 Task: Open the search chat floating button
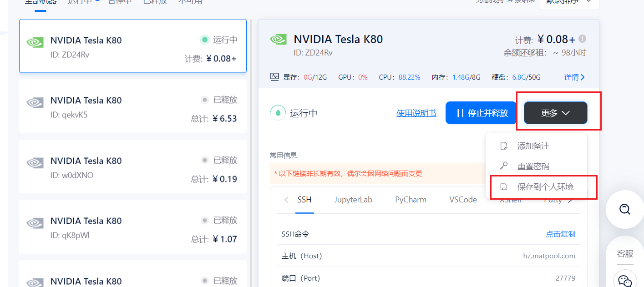coord(625,209)
